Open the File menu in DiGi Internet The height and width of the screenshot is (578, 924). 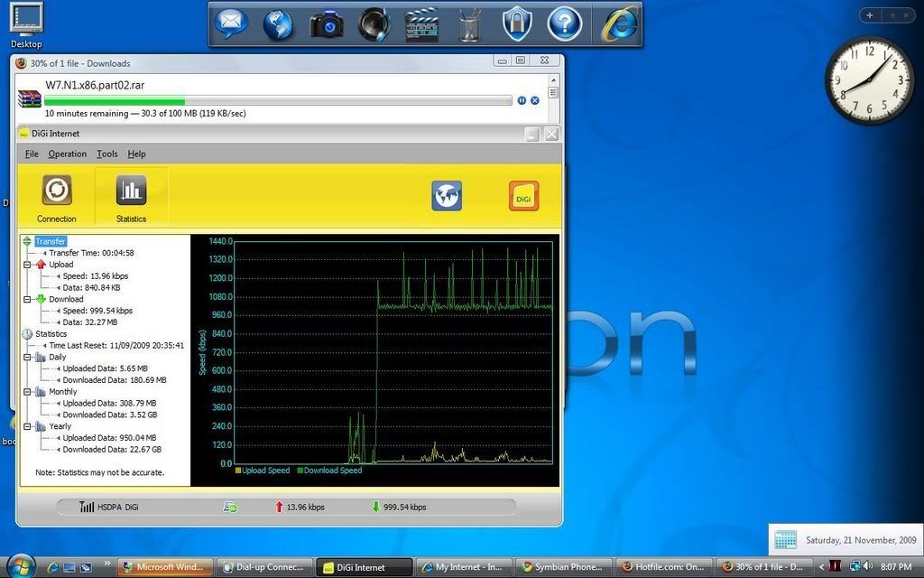click(32, 154)
